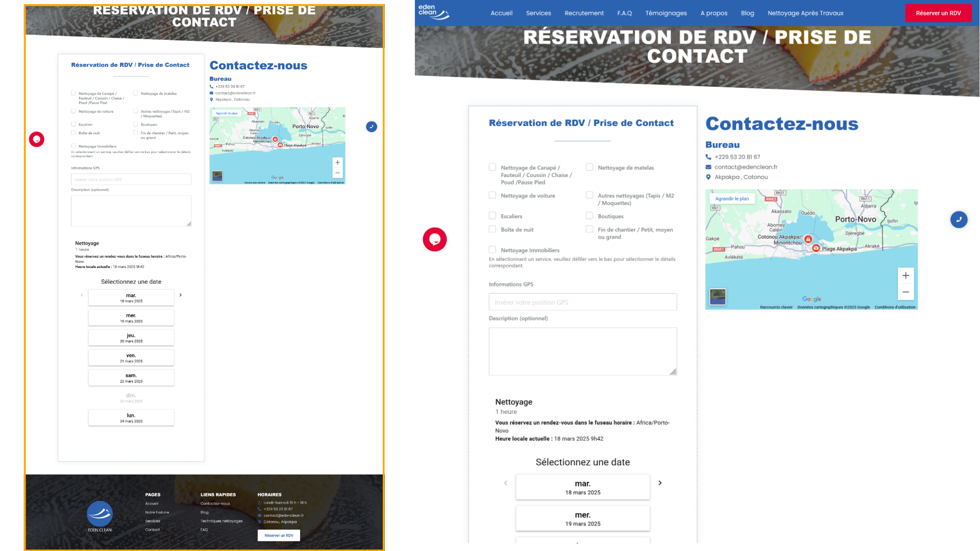Viewport: 980px width, 551px height.
Task: Zoom in on the large map
Action: [905, 276]
